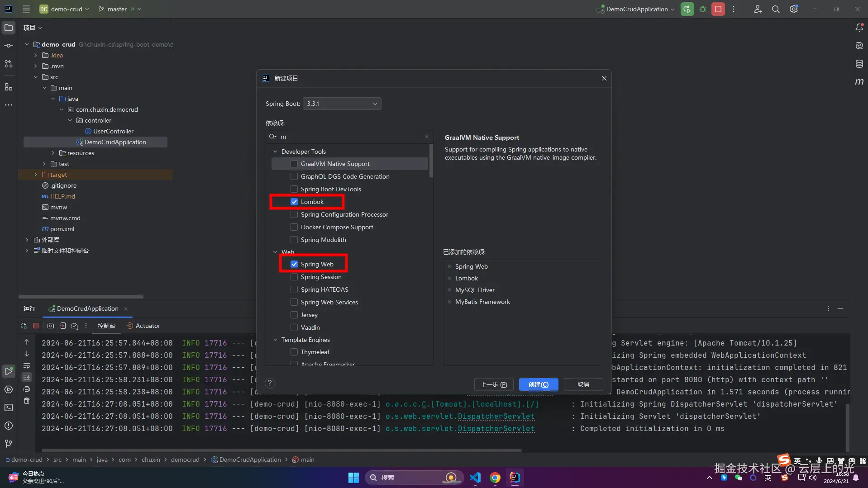Uncheck the Lombok dependency
868x488 pixels.
[294, 202]
